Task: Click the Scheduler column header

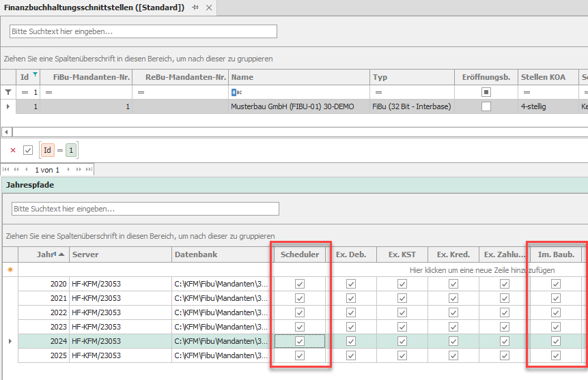Action: pos(299,254)
